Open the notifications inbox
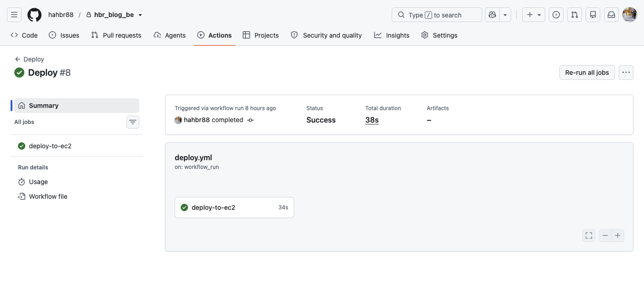The width and height of the screenshot is (644, 297). pos(611,15)
